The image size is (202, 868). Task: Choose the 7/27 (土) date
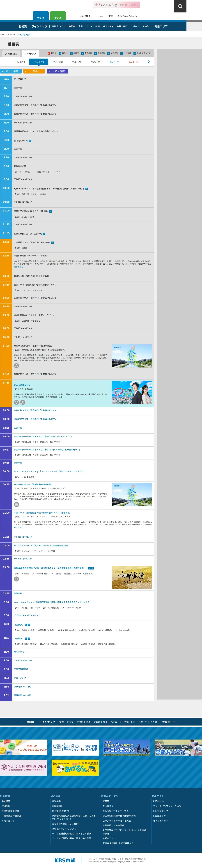pyautogui.click(x=115, y=62)
